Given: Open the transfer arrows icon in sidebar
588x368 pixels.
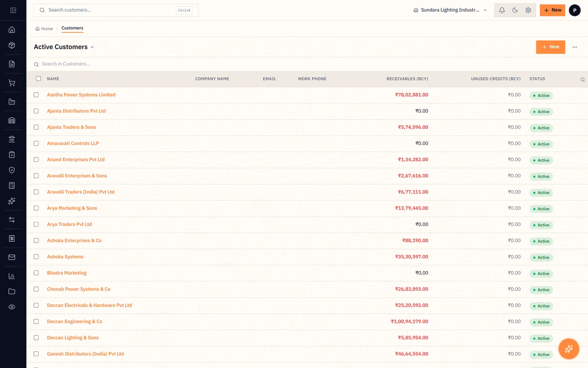Looking at the screenshot, I should point(12,220).
